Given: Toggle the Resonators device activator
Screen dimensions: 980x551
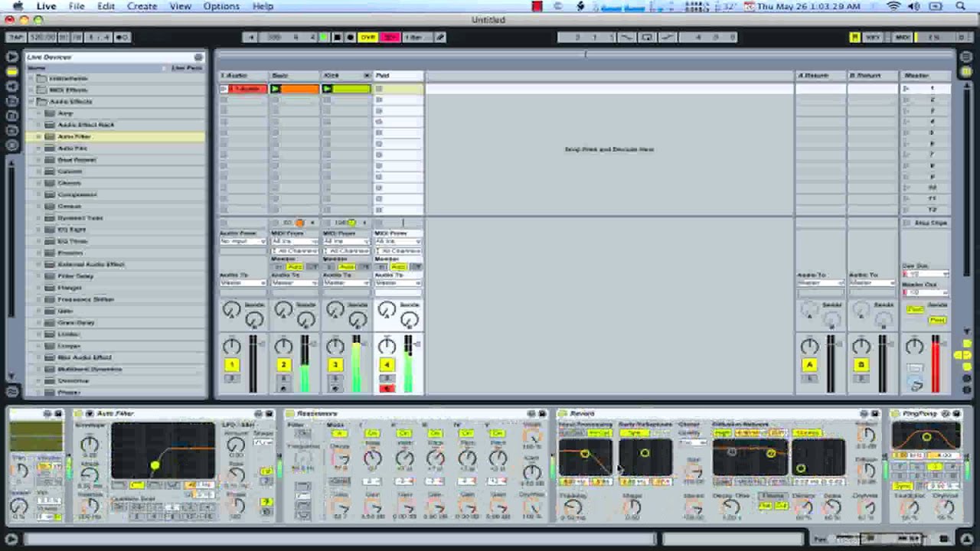Looking at the screenshot, I should 289,413.
